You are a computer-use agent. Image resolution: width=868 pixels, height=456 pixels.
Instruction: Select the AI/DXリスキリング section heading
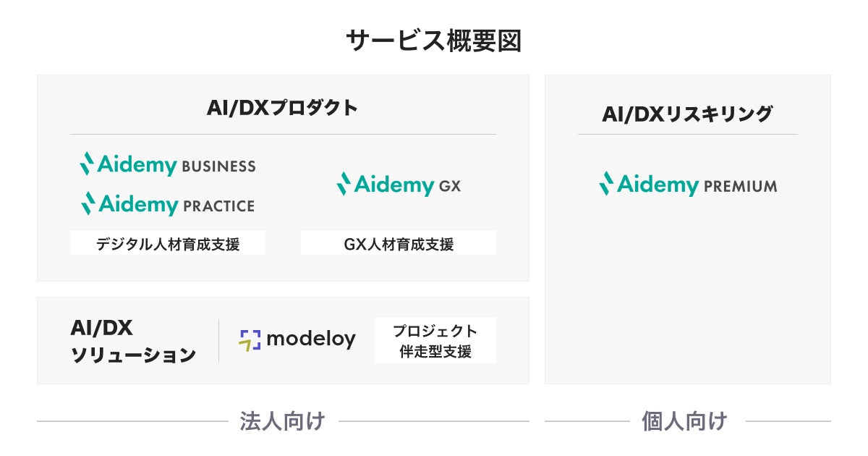click(687, 114)
